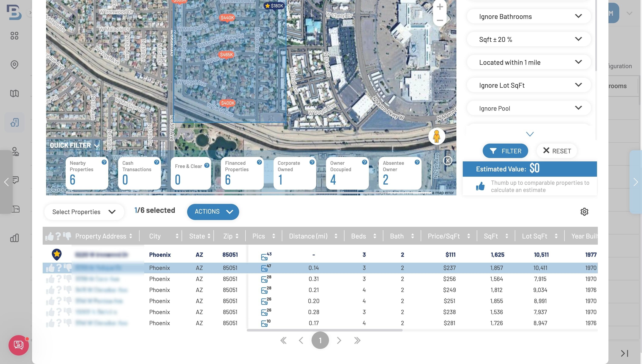
Task: Open the Select Properties dropdown
Action: tap(84, 212)
